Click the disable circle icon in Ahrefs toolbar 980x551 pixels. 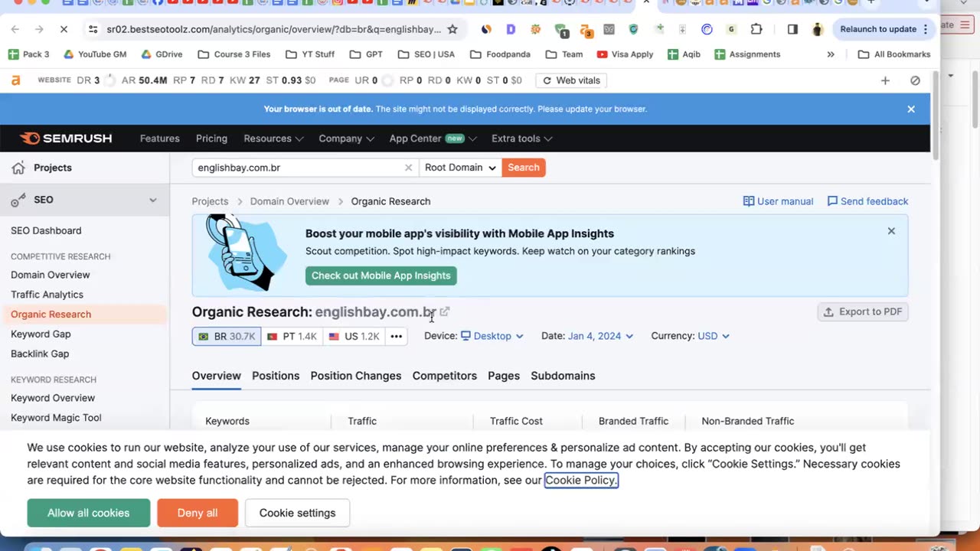[x=915, y=80]
